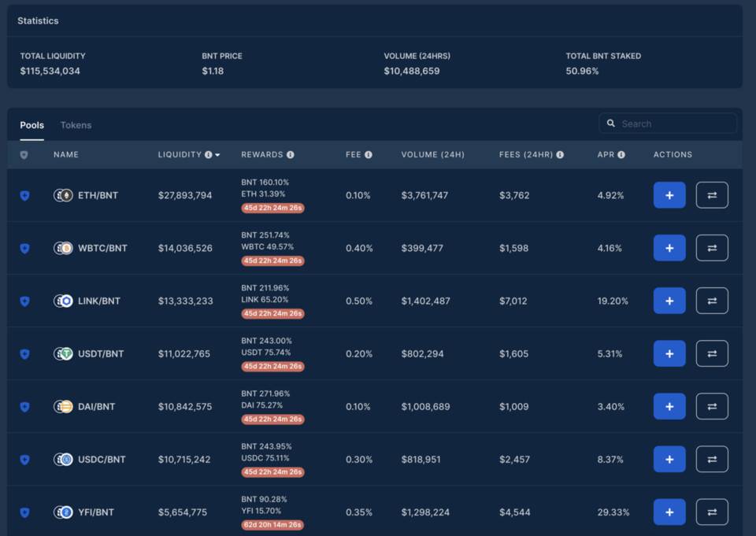Switch to the Tokens tab
The width and height of the screenshot is (756, 536).
click(x=76, y=124)
